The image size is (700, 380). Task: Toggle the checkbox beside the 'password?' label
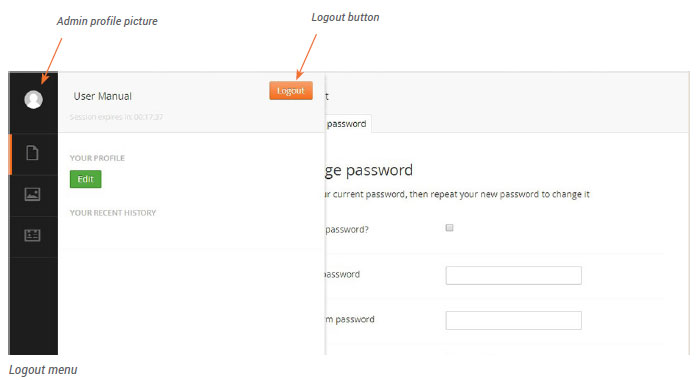click(x=450, y=228)
